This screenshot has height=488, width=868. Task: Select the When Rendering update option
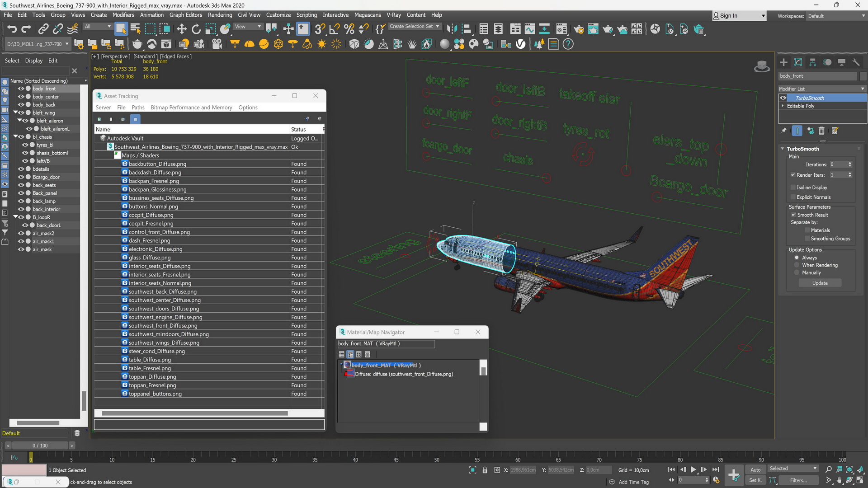tap(797, 265)
